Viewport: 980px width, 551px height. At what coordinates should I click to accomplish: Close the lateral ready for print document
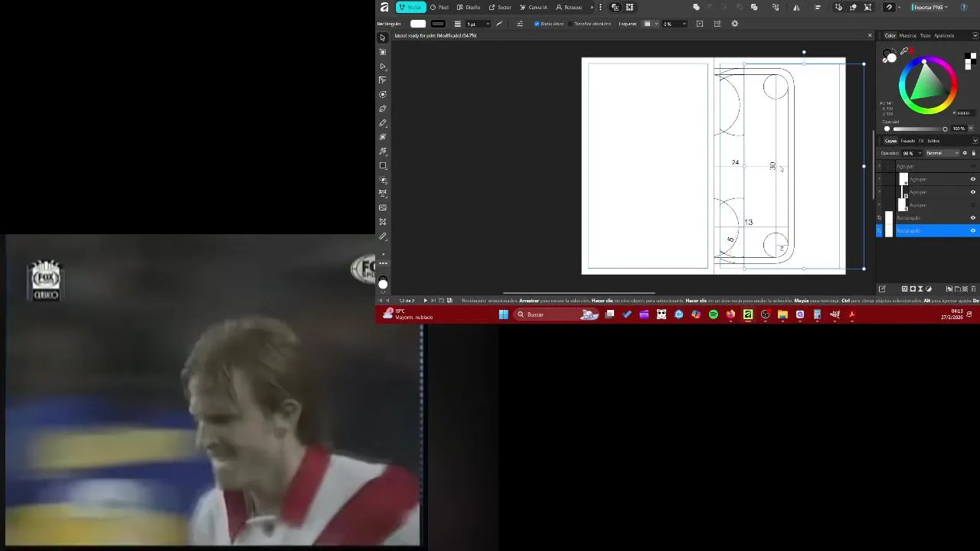click(x=870, y=35)
